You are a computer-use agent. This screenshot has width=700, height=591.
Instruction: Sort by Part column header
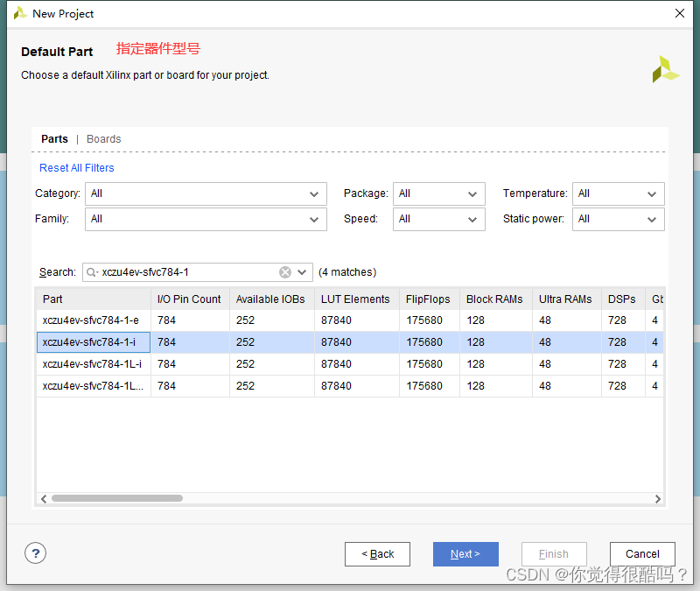point(94,299)
